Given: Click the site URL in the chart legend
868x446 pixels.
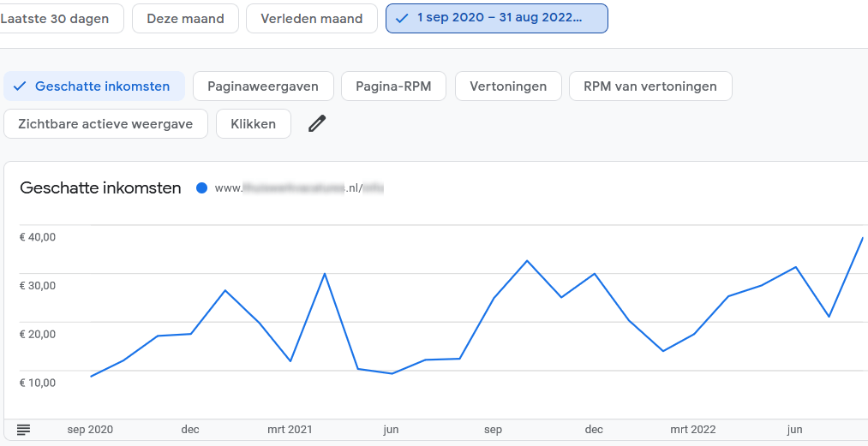Looking at the screenshot, I should pos(298,188).
